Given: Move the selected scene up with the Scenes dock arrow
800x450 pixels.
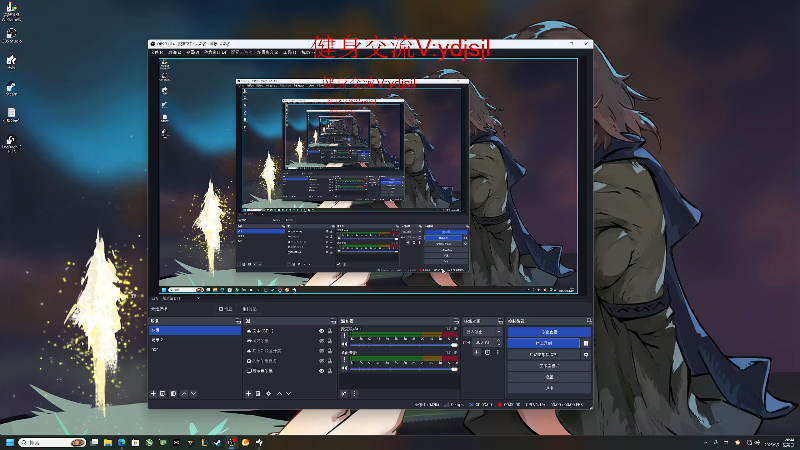Looking at the screenshot, I should pos(184,393).
